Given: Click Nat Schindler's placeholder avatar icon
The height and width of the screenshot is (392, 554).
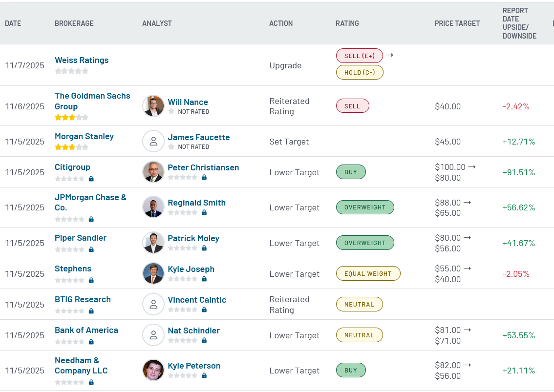Looking at the screenshot, I should pyautogui.click(x=153, y=335).
